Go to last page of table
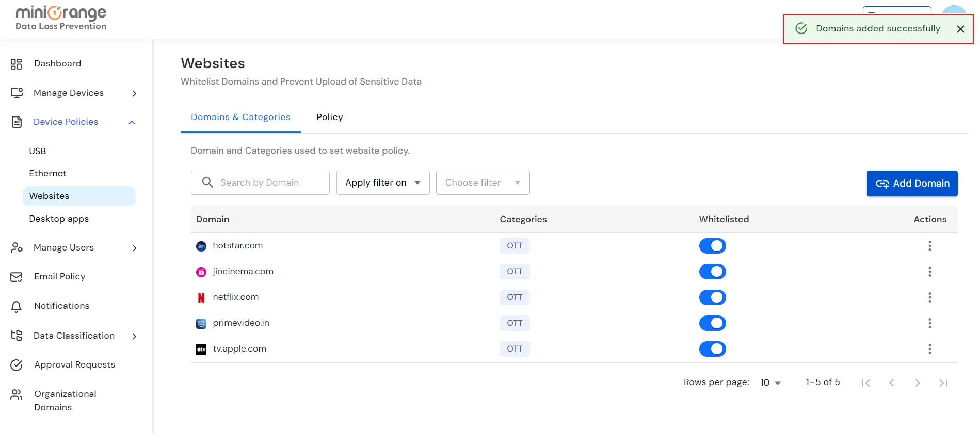The image size is (980, 433). pyautogui.click(x=943, y=382)
